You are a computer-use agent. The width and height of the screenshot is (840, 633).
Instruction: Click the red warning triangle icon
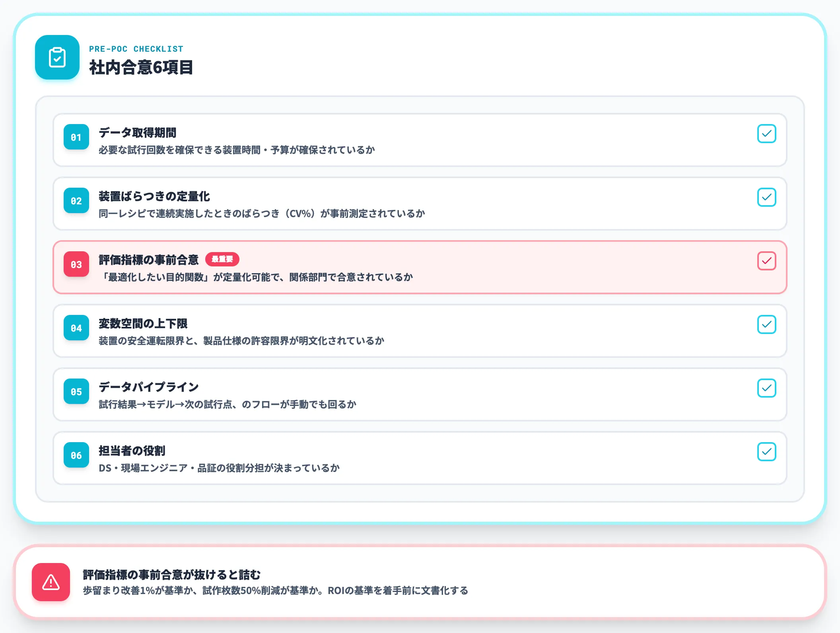pos(51,582)
